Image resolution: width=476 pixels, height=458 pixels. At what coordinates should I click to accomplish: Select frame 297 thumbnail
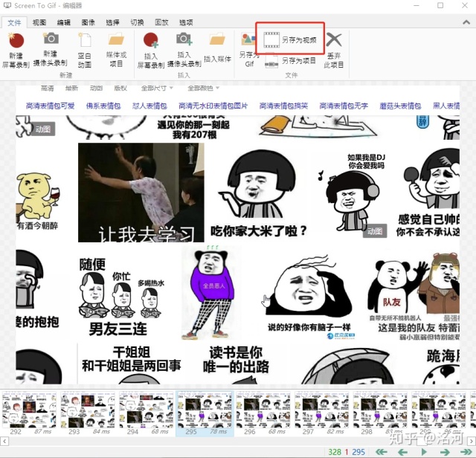322,413
